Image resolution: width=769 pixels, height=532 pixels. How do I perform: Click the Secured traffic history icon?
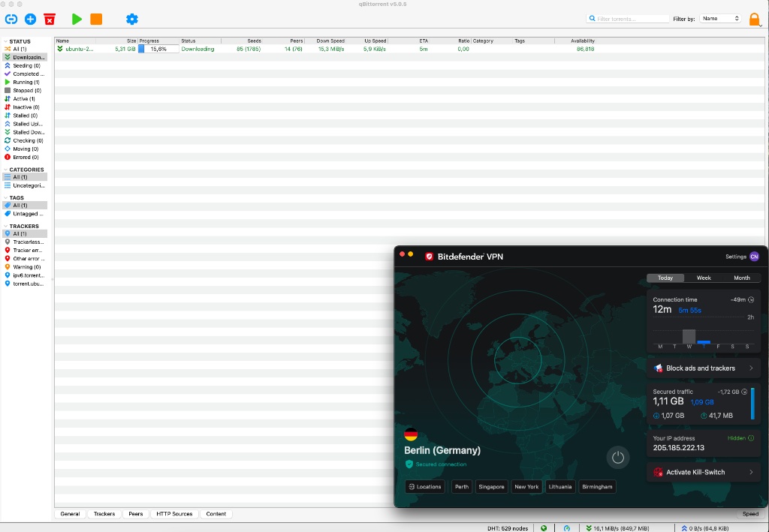point(744,392)
